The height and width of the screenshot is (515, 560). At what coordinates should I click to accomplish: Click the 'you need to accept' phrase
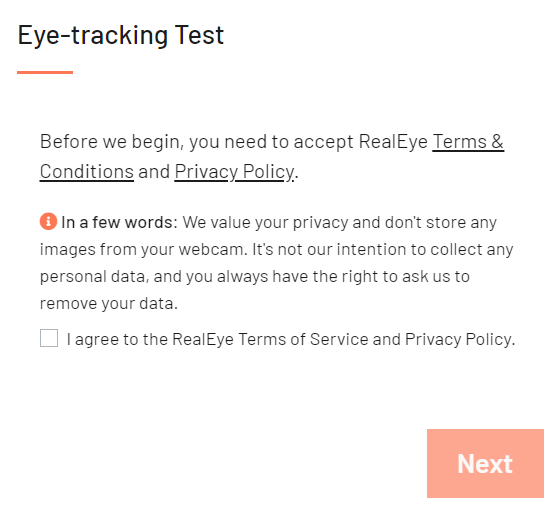point(271,142)
